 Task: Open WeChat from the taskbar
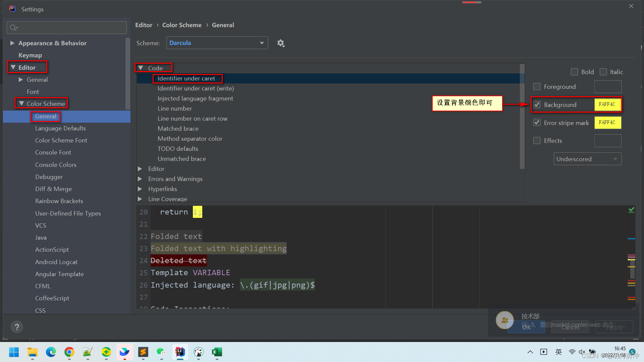click(x=161, y=352)
